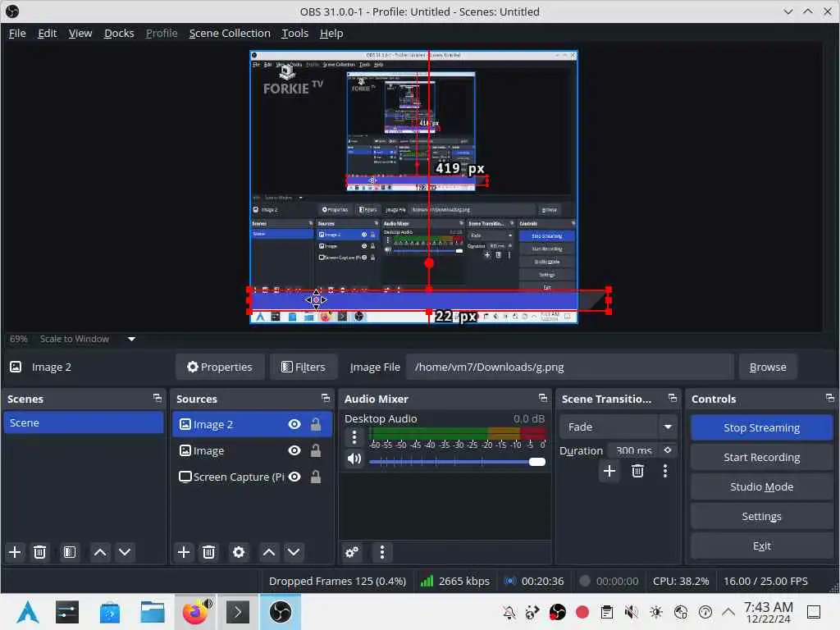Screen dimensions: 840x630
Task: Open the Scene Collection menu
Action: point(230,33)
